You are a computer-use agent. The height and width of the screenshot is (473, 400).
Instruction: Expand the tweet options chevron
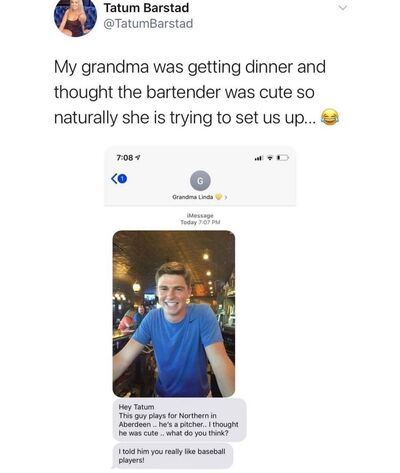343,8
